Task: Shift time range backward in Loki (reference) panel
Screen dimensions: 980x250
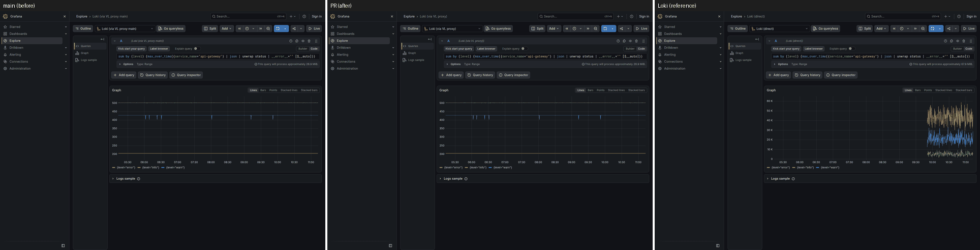Action: [x=894, y=29]
